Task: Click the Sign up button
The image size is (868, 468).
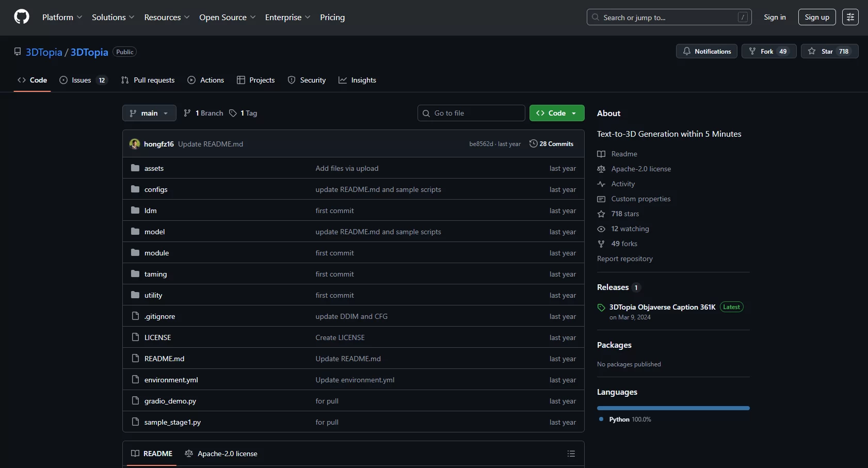Action: pos(816,17)
